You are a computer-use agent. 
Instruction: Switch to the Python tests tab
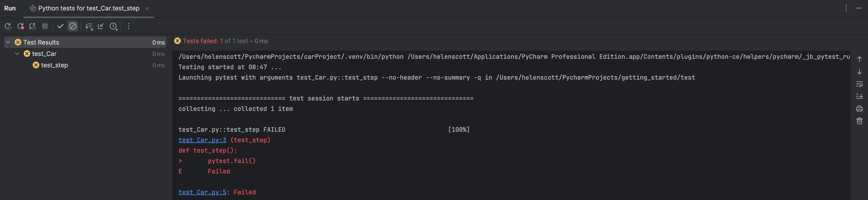tap(85, 8)
